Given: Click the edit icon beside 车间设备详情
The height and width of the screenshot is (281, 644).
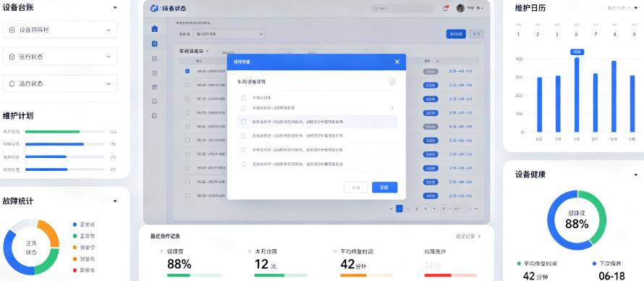Looking at the screenshot, I should coord(392,82).
